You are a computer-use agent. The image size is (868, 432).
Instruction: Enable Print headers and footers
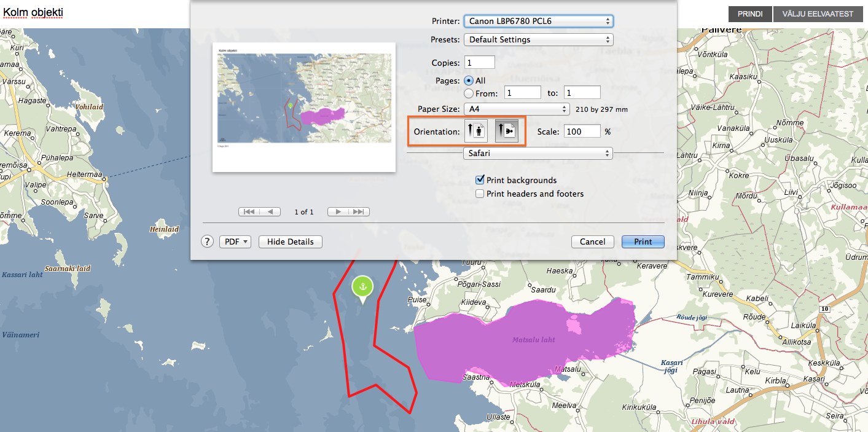point(480,194)
